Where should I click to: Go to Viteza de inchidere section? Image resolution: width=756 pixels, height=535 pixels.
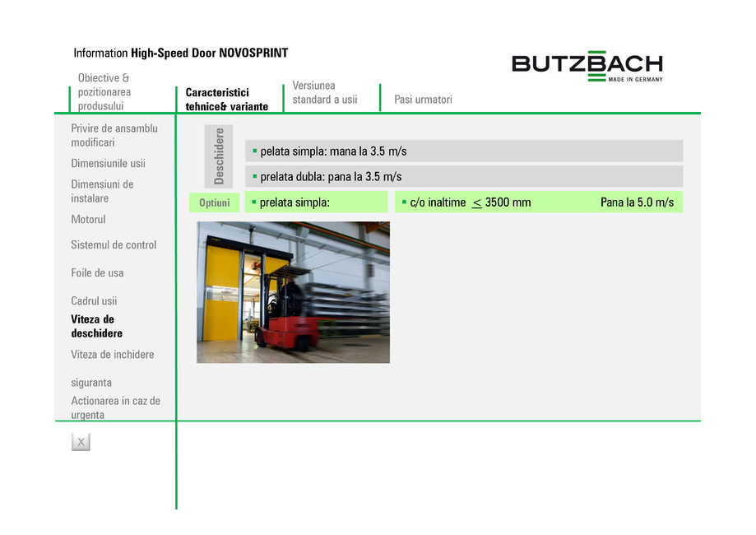click(113, 354)
